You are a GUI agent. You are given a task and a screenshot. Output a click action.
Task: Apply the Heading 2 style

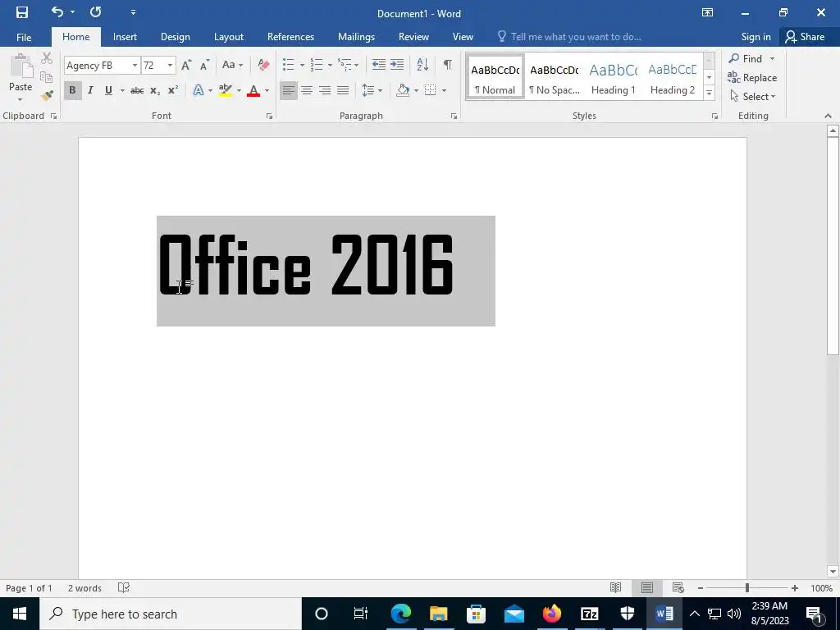click(673, 78)
